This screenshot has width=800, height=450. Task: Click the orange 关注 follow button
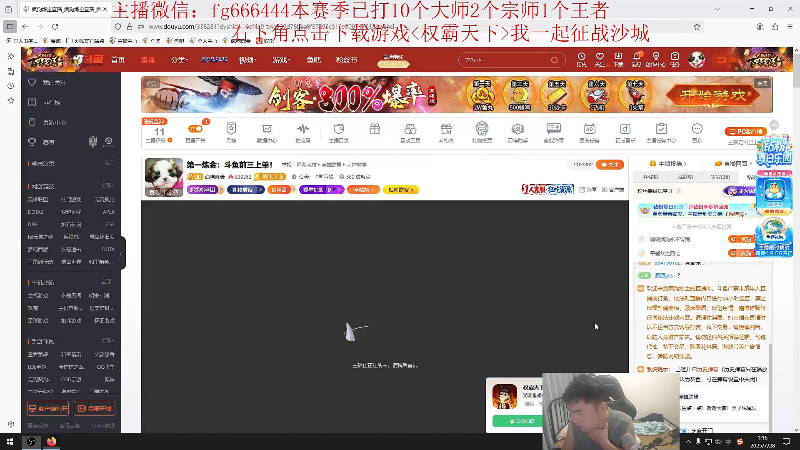tap(610, 165)
